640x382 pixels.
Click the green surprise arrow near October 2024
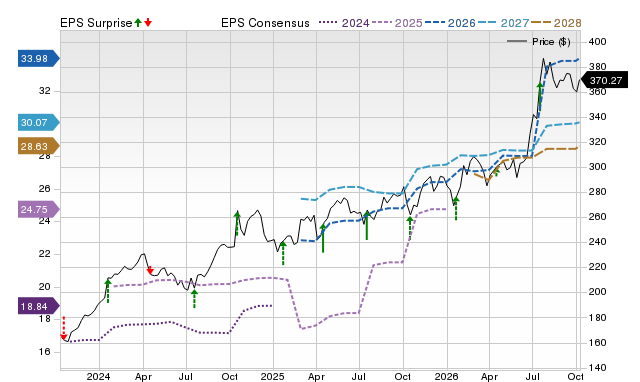click(x=237, y=223)
